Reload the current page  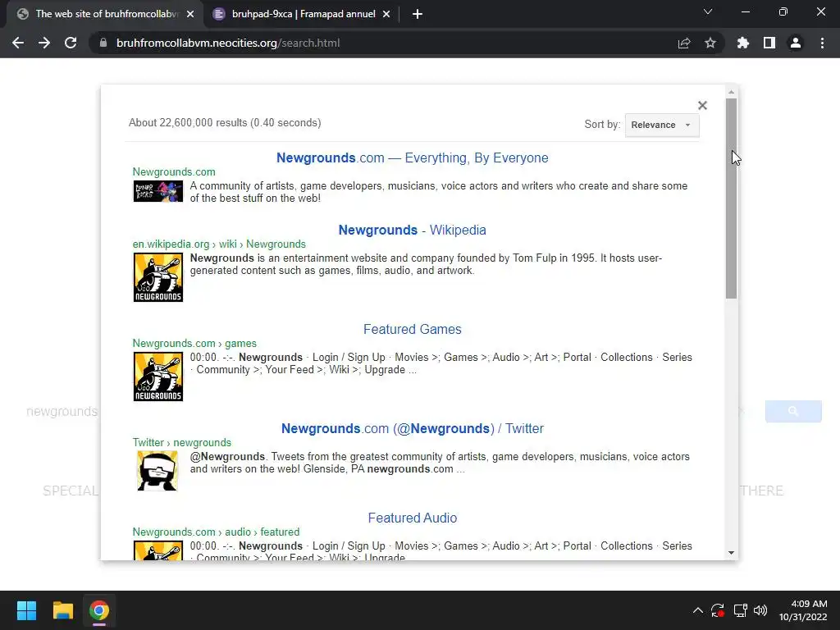point(71,43)
